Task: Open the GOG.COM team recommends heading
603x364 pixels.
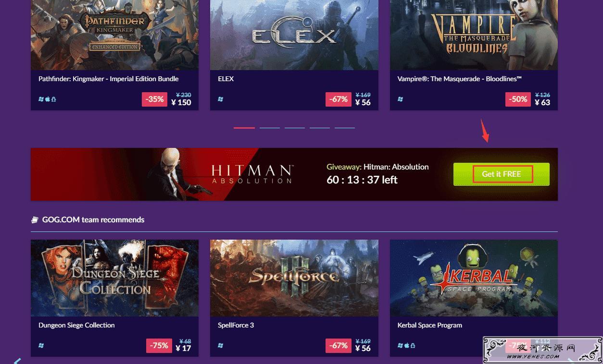Action: [x=93, y=219]
